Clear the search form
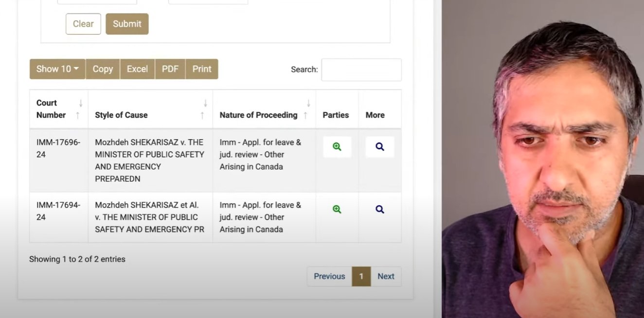Image resolution: width=644 pixels, height=318 pixels. [83, 24]
